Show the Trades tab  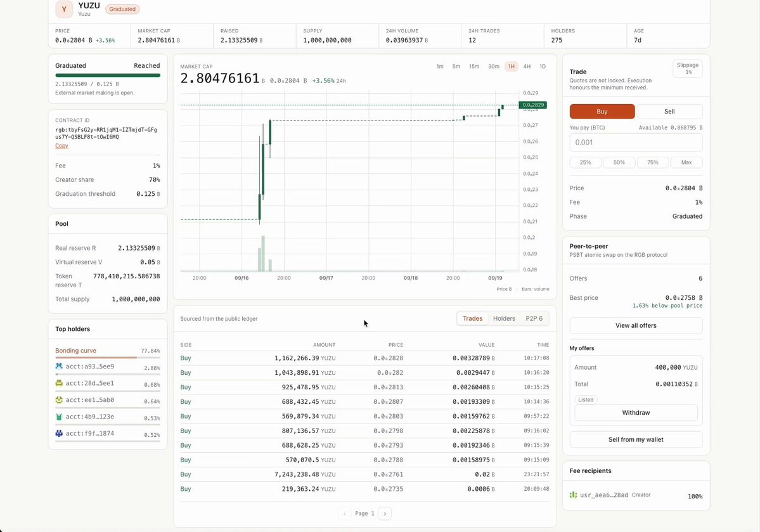pos(473,318)
